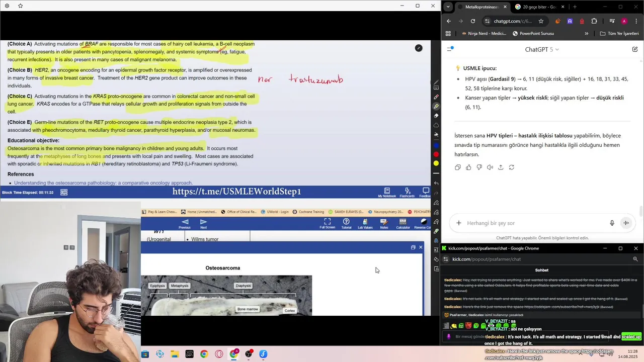Open Chrome extensions puzzle icon
This screenshot has width=644, height=362.
pyautogui.click(x=594, y=21)
